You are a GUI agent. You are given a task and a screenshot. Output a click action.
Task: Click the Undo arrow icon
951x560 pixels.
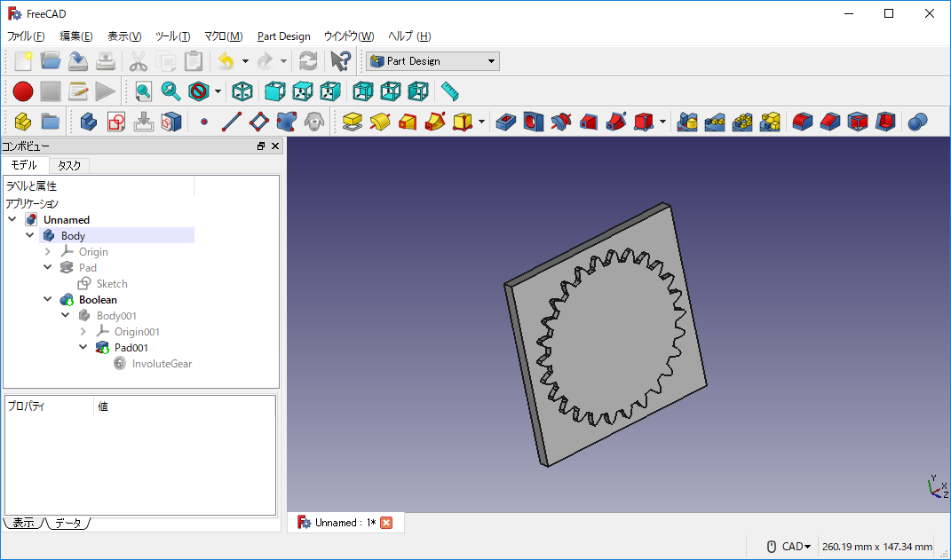point(226,61)
